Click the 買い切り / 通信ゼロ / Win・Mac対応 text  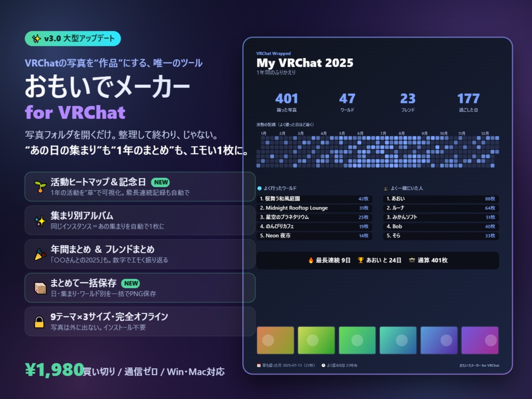(x=154, y=372)
